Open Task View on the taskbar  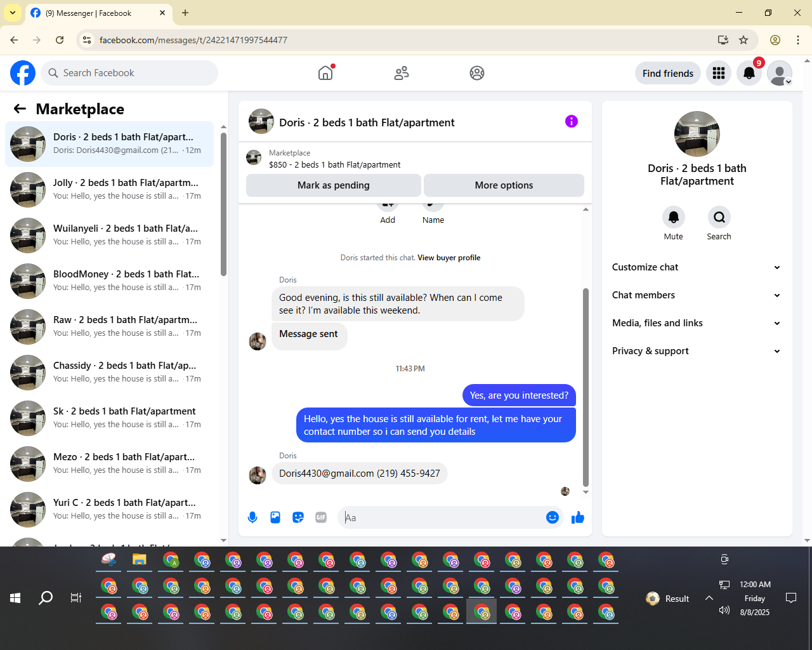[x=76, y=598]
